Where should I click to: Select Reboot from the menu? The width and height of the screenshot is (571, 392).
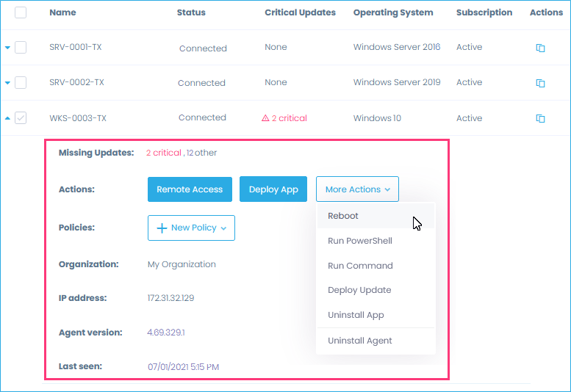(343, 216)
